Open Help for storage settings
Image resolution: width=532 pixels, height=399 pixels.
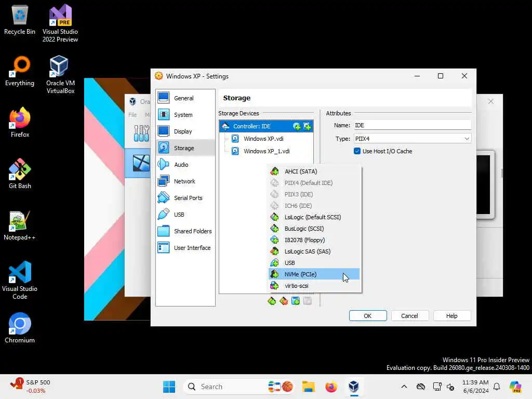(451, 316)
